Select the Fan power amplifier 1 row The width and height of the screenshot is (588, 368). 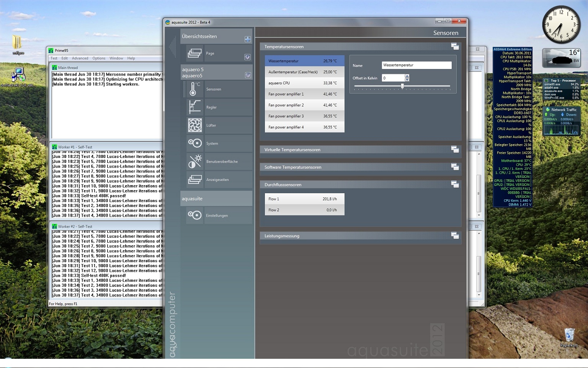click(305, 94)
